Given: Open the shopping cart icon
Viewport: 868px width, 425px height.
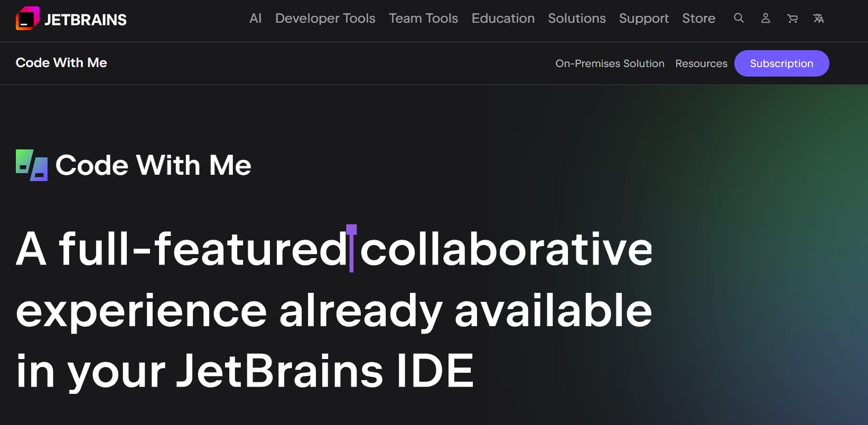Looking at the screenshot, I should tap(792, 18).
